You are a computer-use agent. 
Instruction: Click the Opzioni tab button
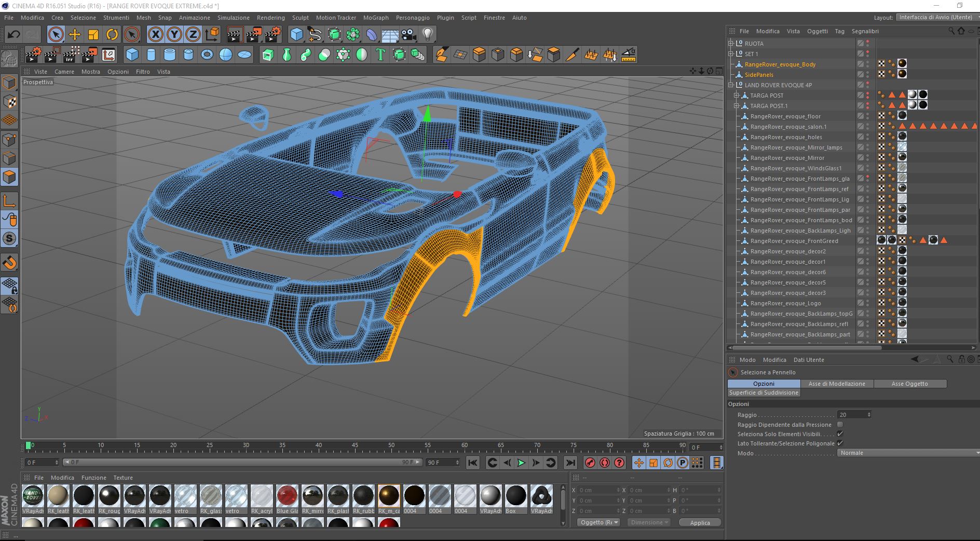pos(764,384)
